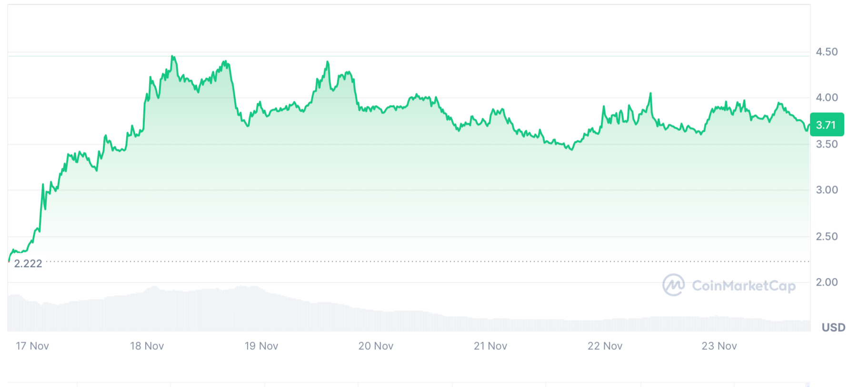Pick the 20 Nov date on axis

pos(376,346)
